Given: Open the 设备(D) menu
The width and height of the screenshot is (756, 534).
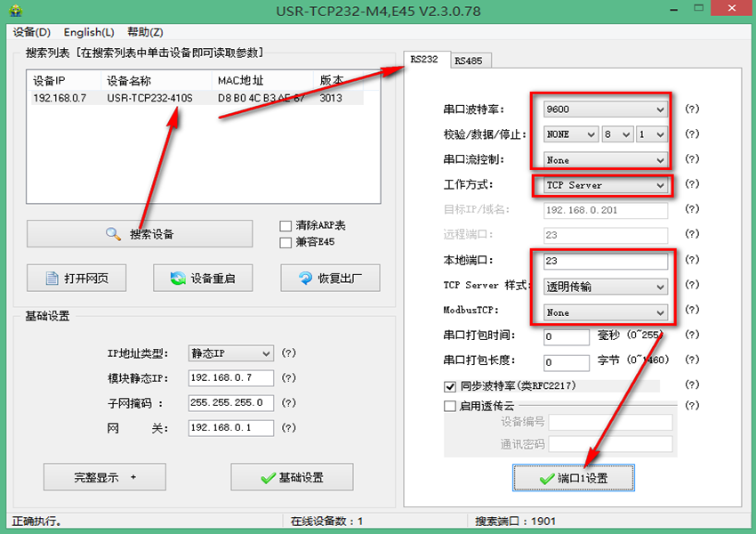Looking at the screenshot, I should 31,32.
